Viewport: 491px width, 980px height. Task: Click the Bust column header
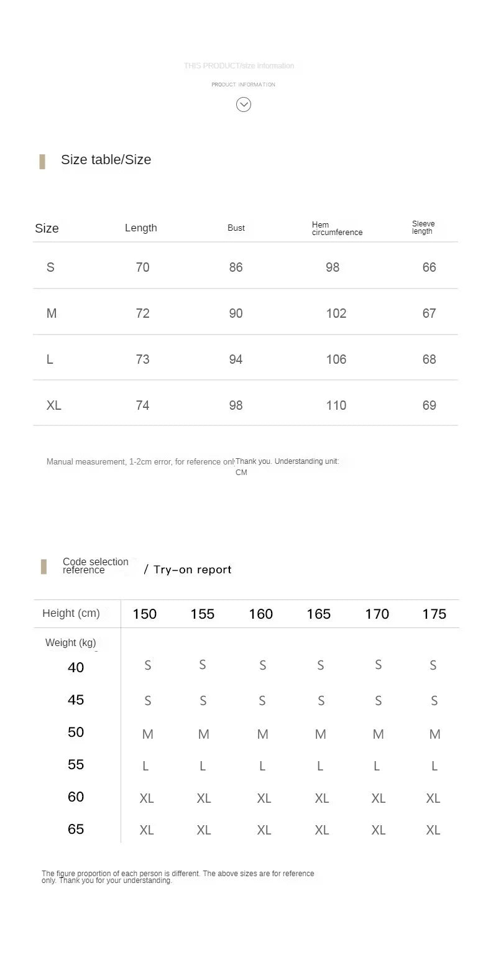tap(236, 228)
